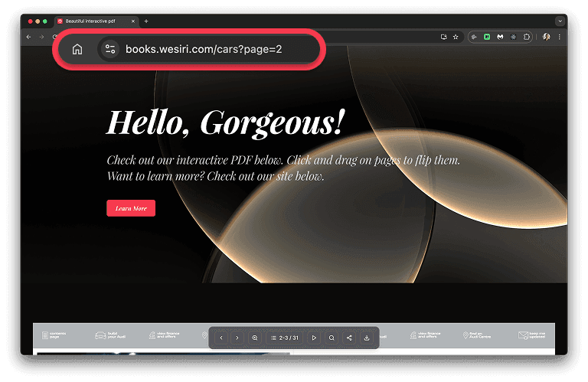Image resolution: width=588 pixels, height=382 pixels.
Task: Start autoplay with the play button
Action: (x=314, y=338)
